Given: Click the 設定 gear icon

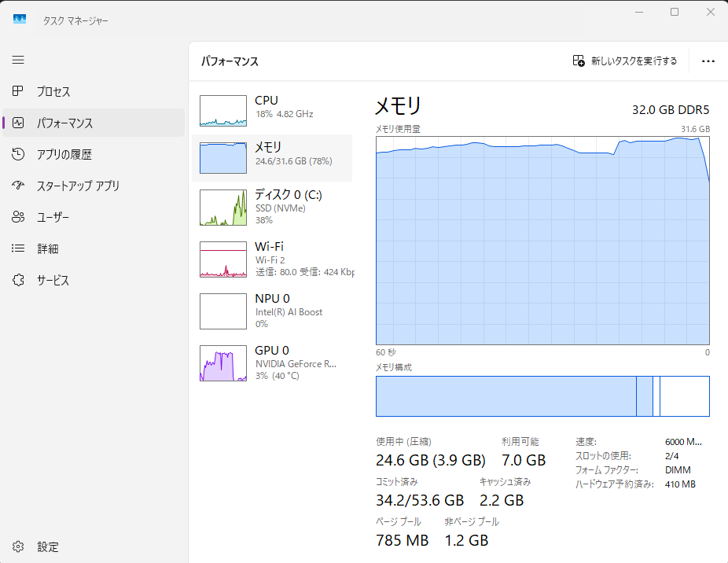Looking at the screenshot, I should coord(18,546).
